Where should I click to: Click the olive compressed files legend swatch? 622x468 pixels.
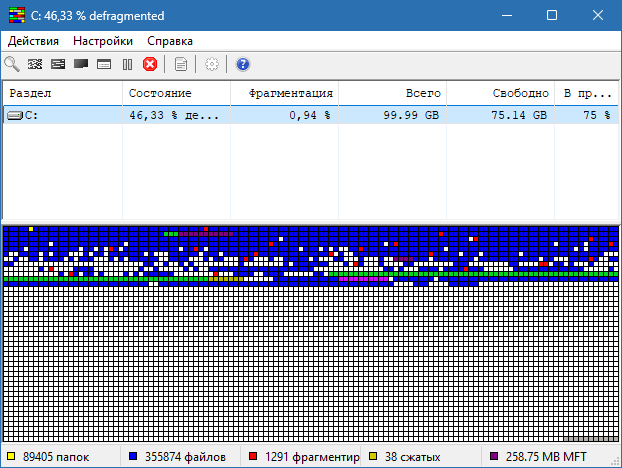(x=373, y=456)
